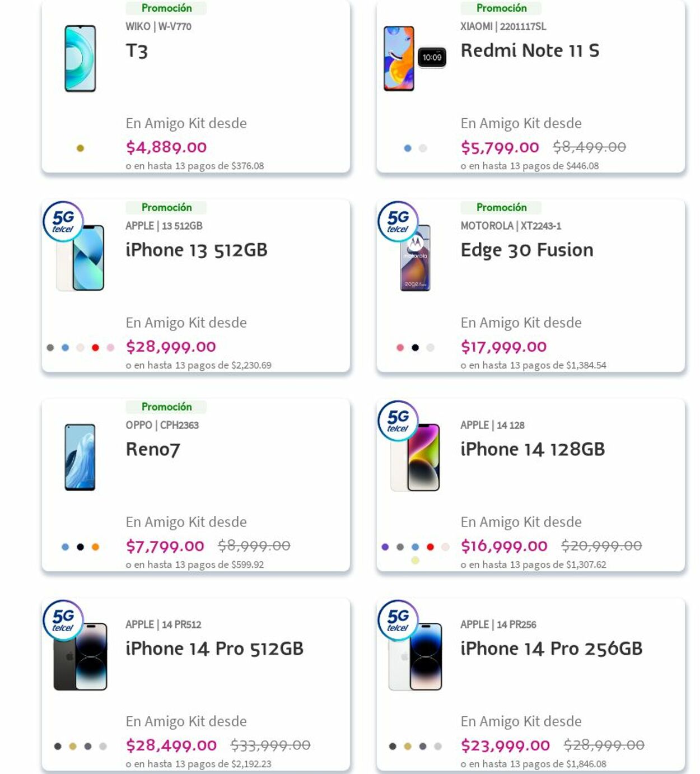700x774 pixels.
Task: View the OPPO Reno7 phone image
Action: pyautogui.click(x=80, y=457)
